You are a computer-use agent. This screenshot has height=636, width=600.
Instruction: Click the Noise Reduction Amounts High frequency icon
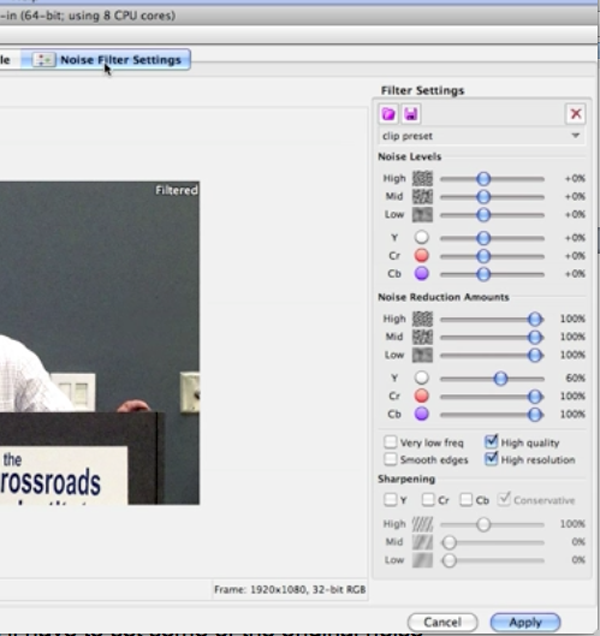click(422, 319)
